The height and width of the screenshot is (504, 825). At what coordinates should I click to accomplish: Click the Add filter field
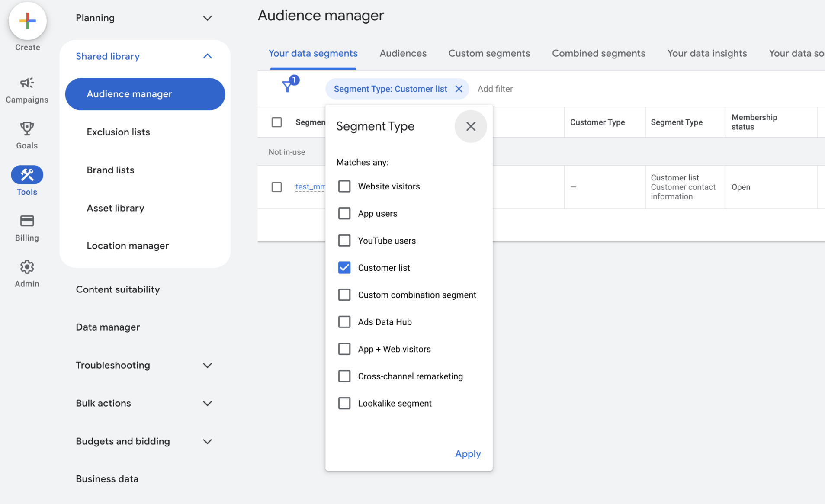[x=495, y=89]
